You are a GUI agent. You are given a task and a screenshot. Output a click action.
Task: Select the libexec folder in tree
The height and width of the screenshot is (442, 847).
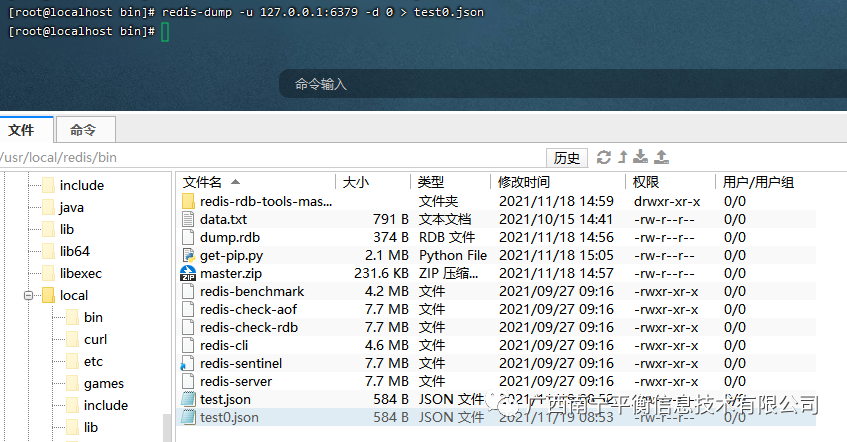pyautogui.click(x=80, y=273)
